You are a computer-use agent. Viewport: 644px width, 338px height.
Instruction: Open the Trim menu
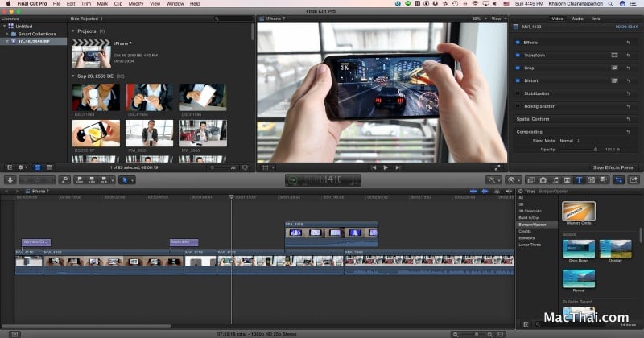86,4
